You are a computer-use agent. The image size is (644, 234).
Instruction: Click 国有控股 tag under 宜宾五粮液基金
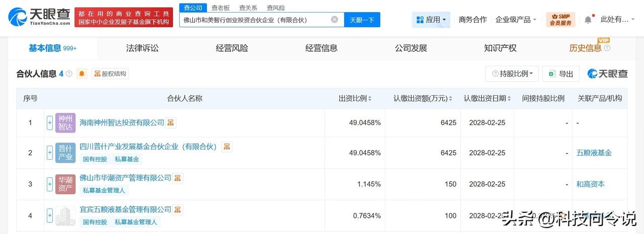coord(95,222)
